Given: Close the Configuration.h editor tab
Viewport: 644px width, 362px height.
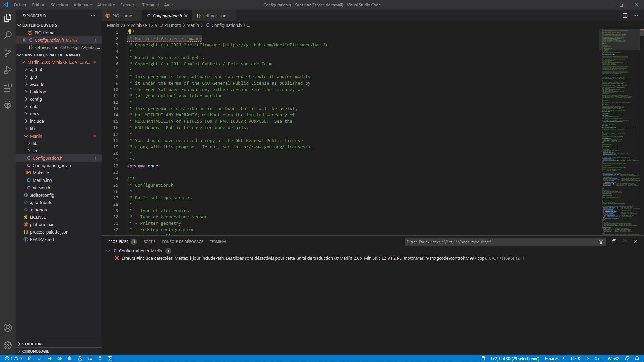Looking at the screenshot, I should pyautogui.click(x=186, y=16).
